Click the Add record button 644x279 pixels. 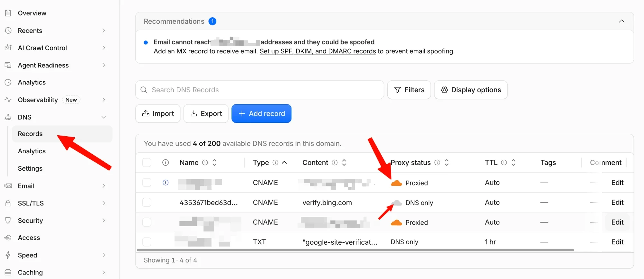point(261,113)
